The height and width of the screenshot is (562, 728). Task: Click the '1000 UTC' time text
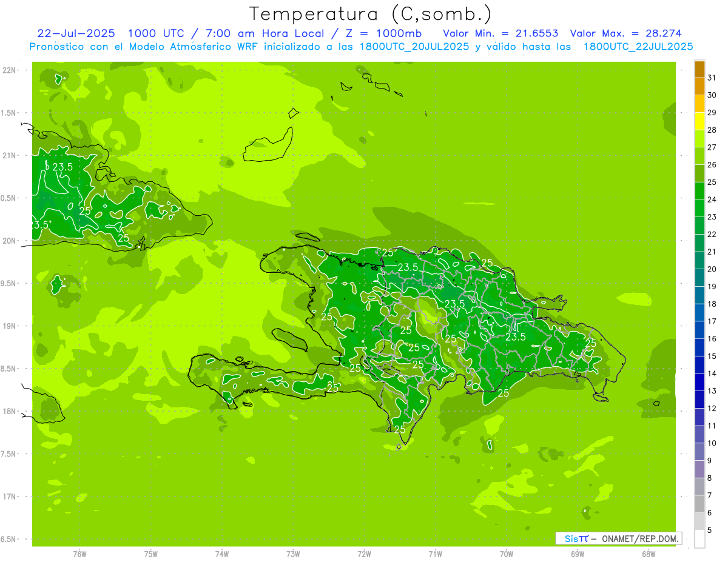coord(155,33)
